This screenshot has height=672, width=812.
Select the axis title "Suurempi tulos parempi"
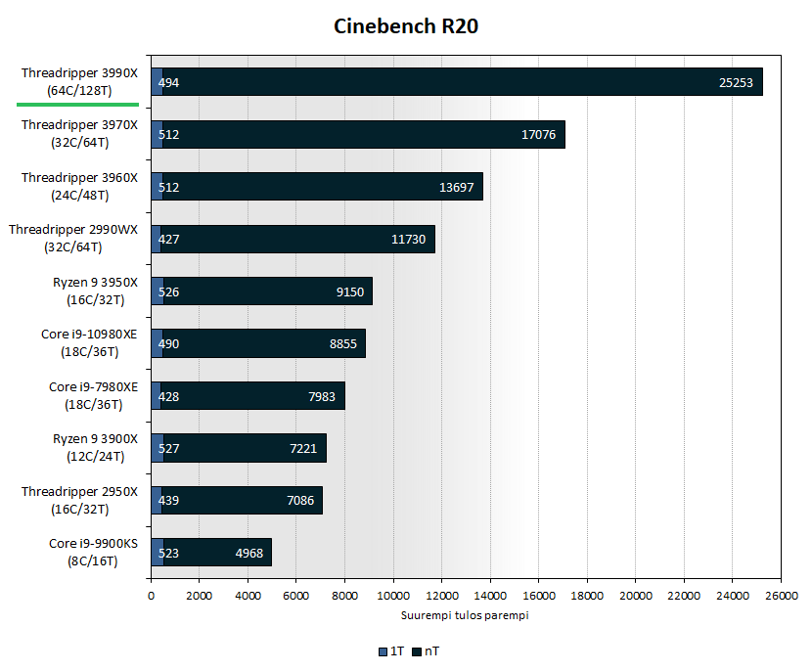coord(465,615)
